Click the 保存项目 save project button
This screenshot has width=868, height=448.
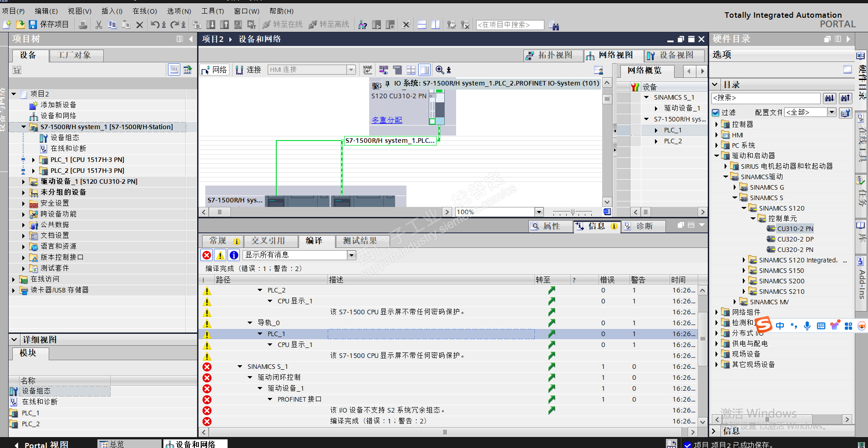(x=49, y=25)
